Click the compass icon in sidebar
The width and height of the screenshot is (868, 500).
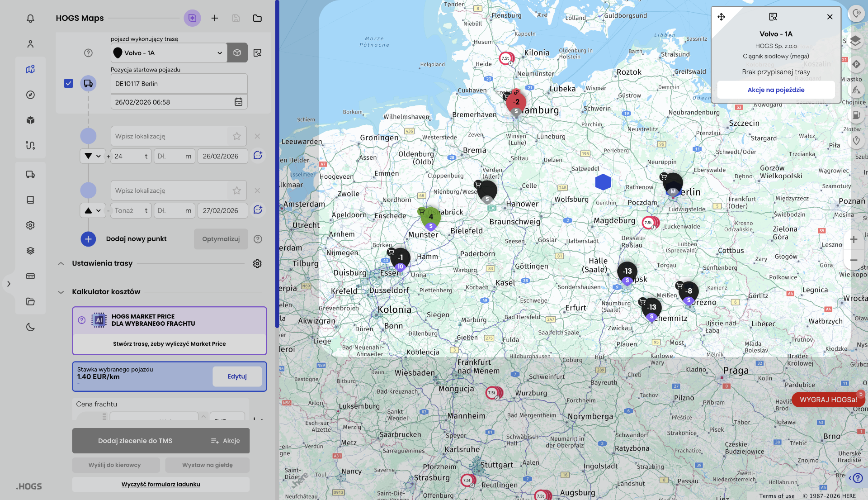click(x=30, y=95)
